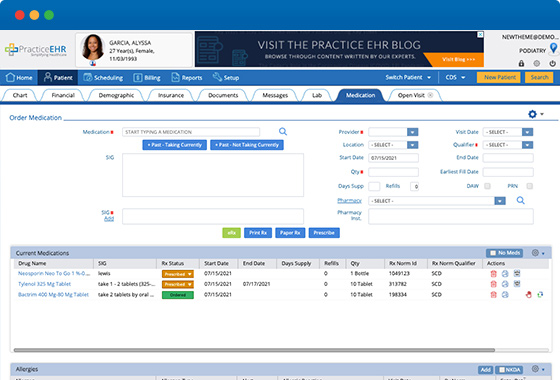Close the Practice EHR blog banner ad
Viewport: 560px width, 380px height.
point(480,34)
